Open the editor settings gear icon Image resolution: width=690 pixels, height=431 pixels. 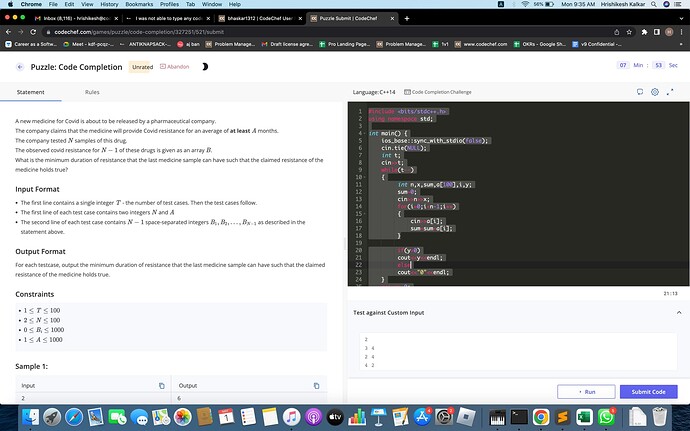pyautogui.click(x=655, y=92)
